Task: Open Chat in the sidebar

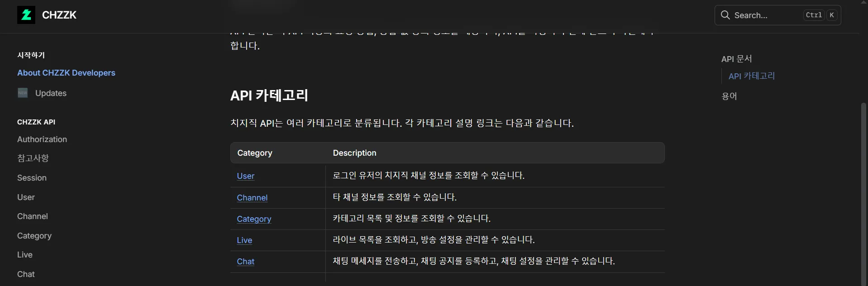Action: pos(26,274)
